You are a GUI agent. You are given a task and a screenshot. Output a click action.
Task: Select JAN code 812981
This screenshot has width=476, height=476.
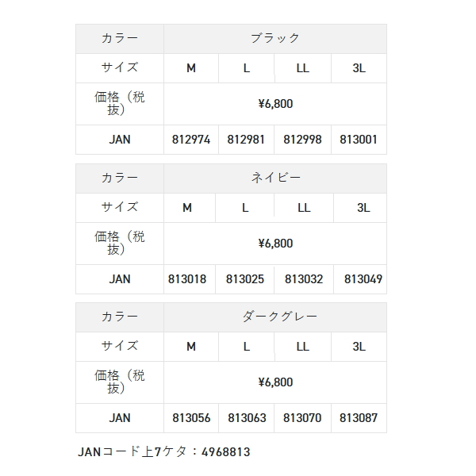pyautogui.click(x=247, y=140)
